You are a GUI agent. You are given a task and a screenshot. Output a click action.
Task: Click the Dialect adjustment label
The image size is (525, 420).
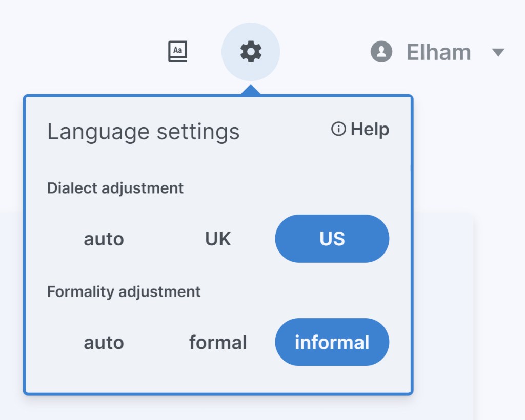[115, 188]
